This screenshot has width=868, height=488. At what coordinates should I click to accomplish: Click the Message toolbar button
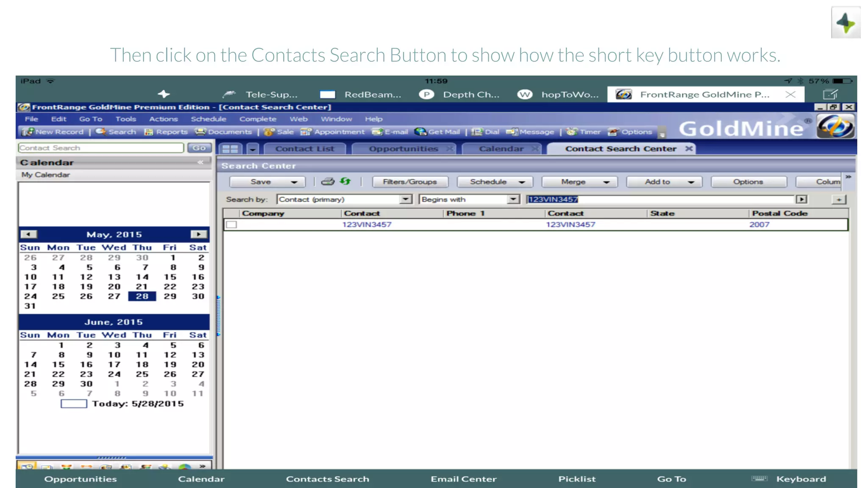tap(530, 132)
